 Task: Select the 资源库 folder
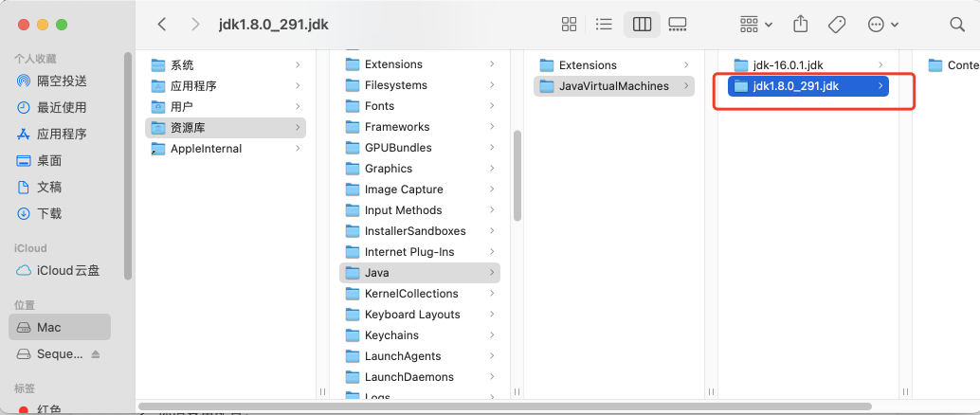tap(226, 128)
